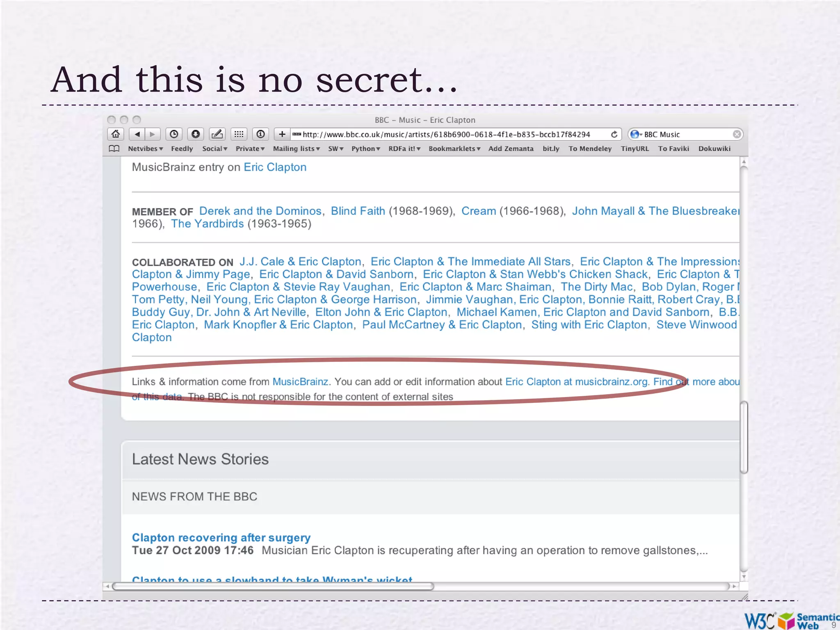Go back using the left arrow button
Viewport: 840px width, 630px height.
coord(137,134)
